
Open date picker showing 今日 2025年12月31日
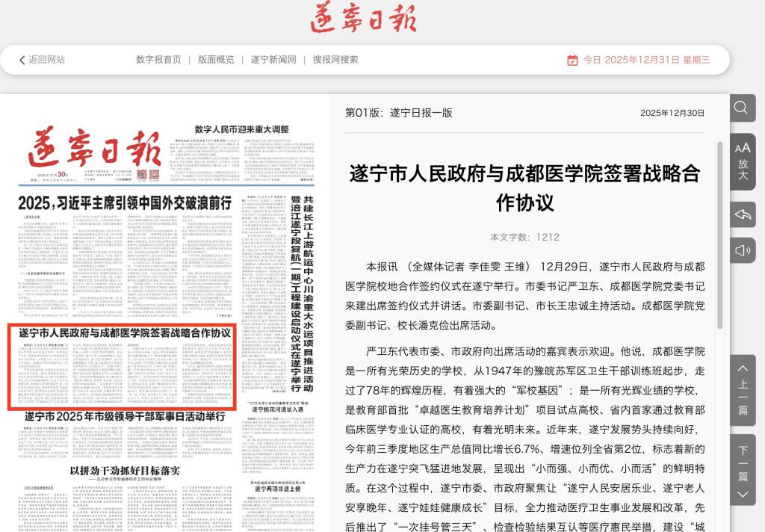point(646,60)
